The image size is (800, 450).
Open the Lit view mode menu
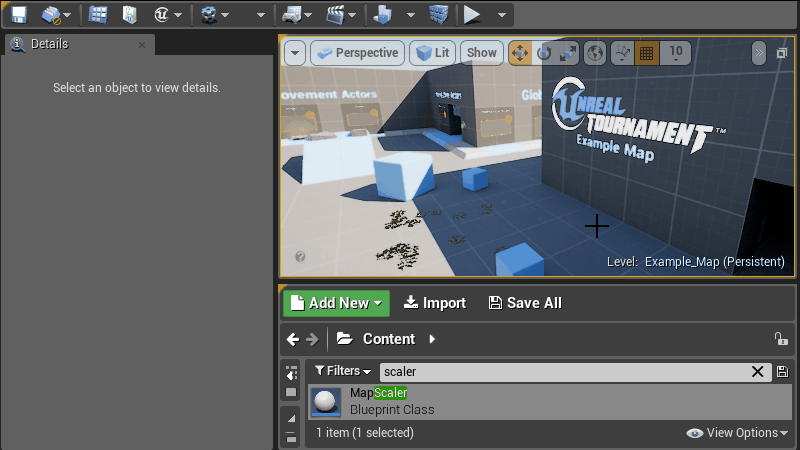433,53
